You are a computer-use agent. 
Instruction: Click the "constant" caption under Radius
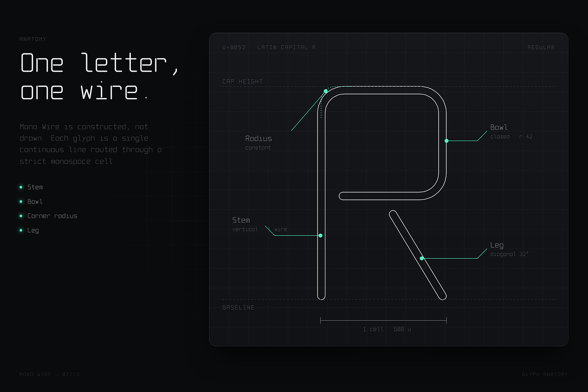click(258, 147)
